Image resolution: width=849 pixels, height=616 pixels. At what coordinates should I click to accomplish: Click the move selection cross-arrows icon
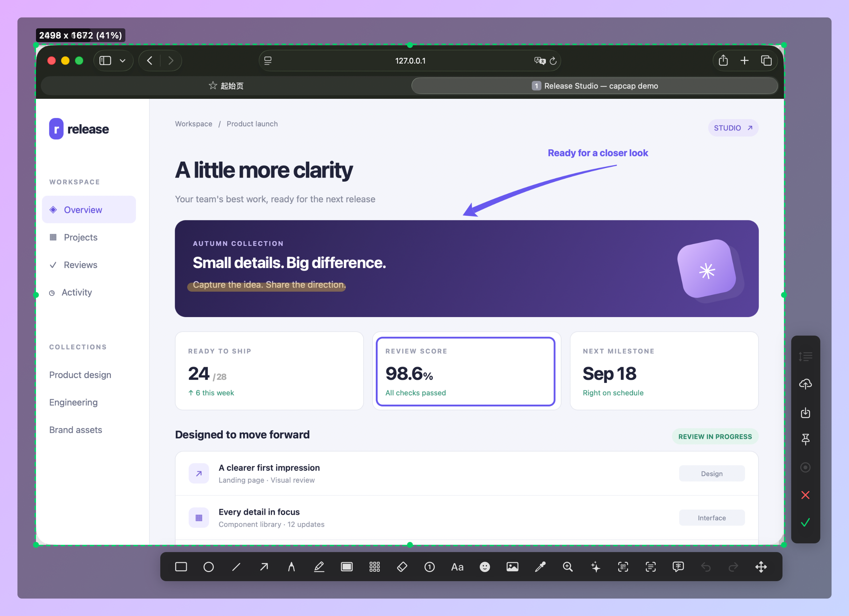tap(761, 567)
